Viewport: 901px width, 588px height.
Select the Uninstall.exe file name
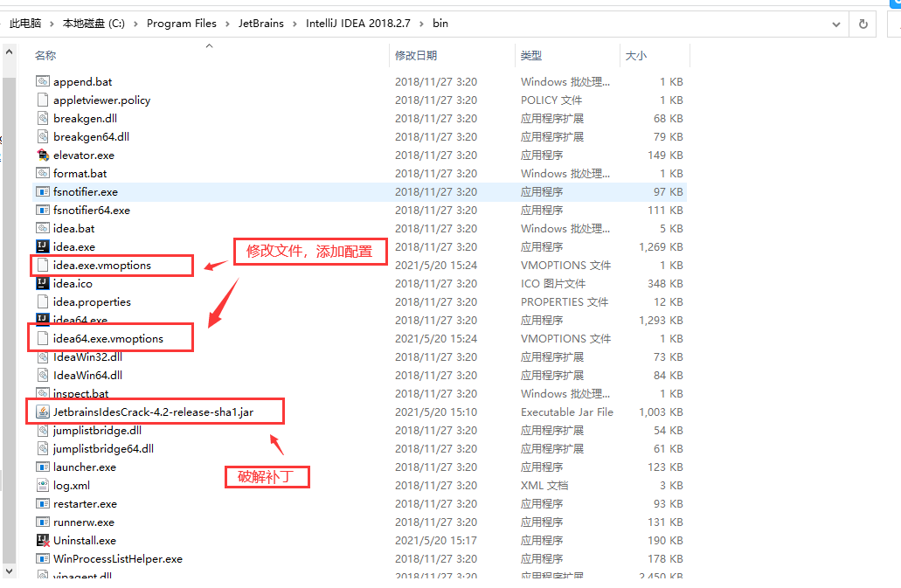tap(85, 541)
